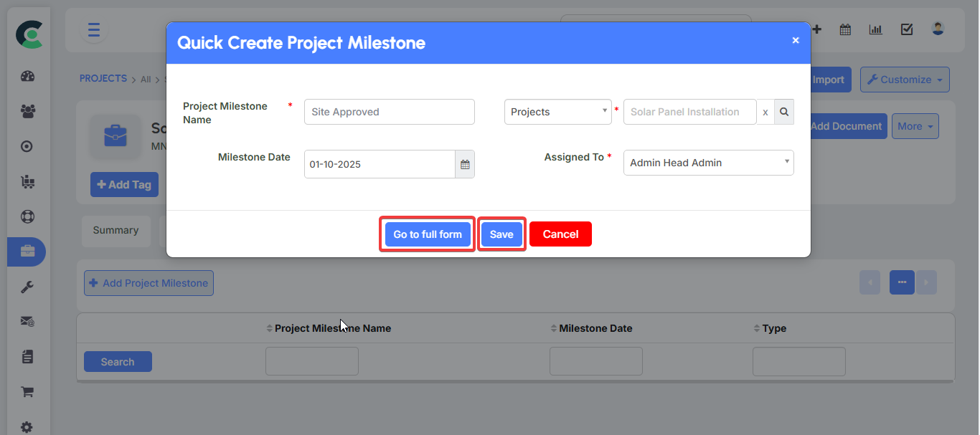Open the Assigned To dropdown
This screenshot has height=435, width=980.
(708, 163)
